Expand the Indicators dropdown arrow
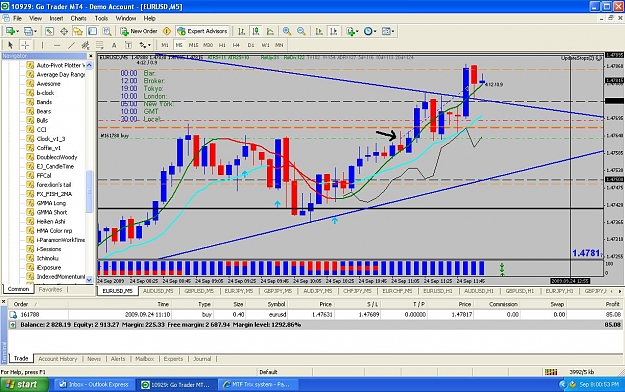This screenshot has height=392, width=625. 357,31
